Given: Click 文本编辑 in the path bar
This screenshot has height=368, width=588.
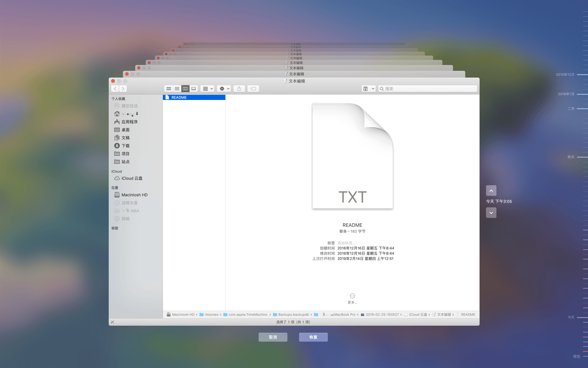Looking at the screenshot, I should [442, 314].
